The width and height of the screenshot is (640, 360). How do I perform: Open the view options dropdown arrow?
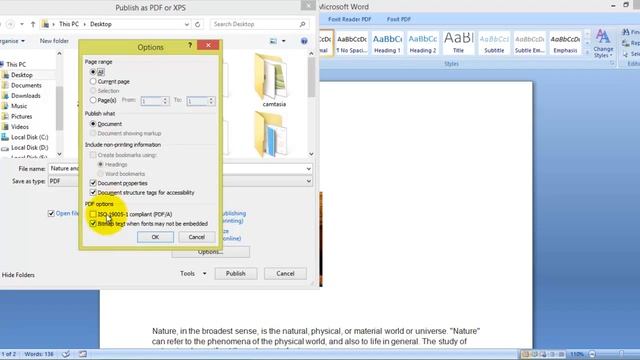(284, 41)
